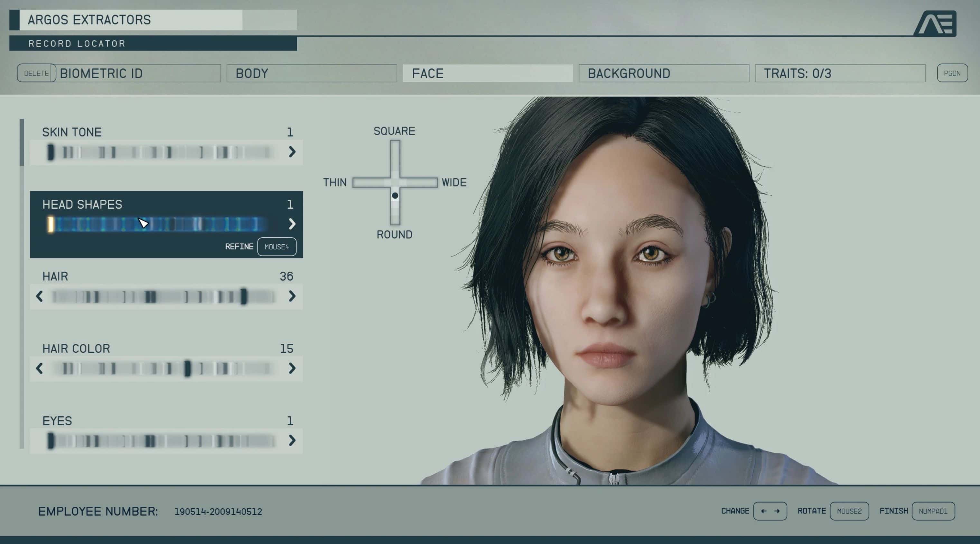Viewport: 980px width, 544px height.
Task: Click the MOUSE4 Refine button
Action: click(x=276, y=247)
